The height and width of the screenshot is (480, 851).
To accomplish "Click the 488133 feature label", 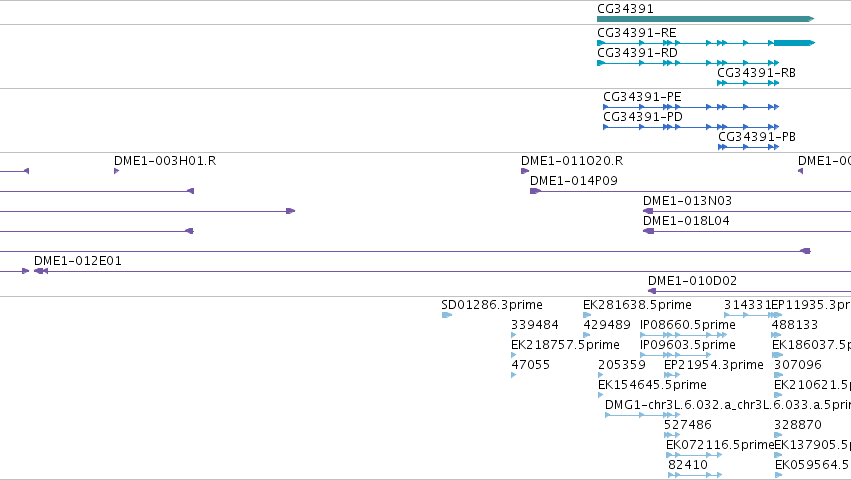I will point(795,325).
